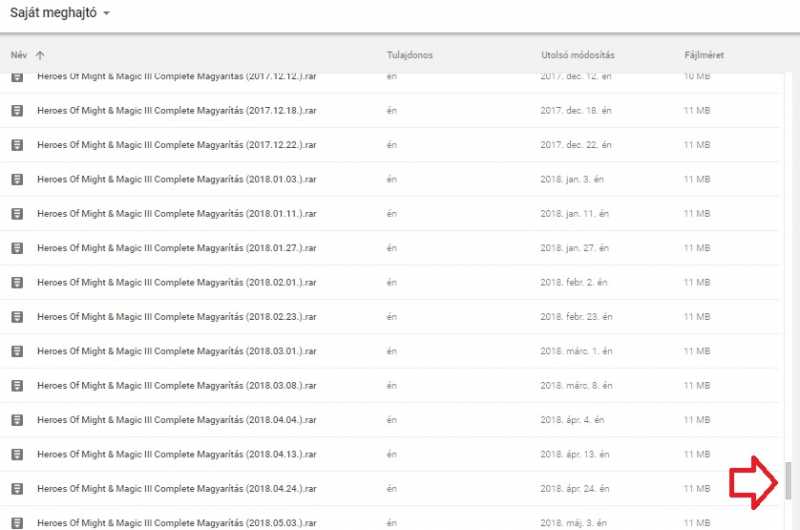The height and width of the screenshot is (530, 800).
Task: Click the date 2018. ápr. 4. én
Action: tap(572, 420)
